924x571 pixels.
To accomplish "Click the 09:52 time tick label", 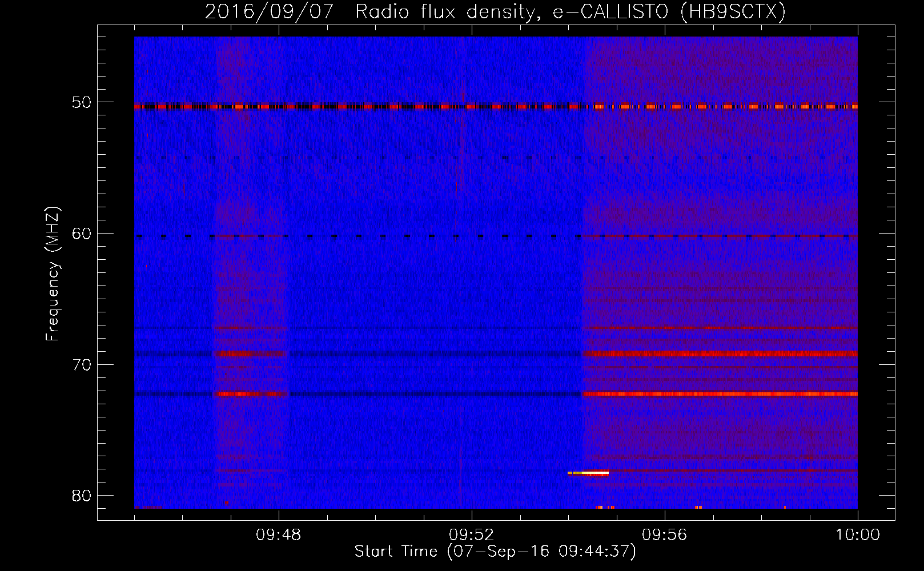I will [x=472, y=535].
